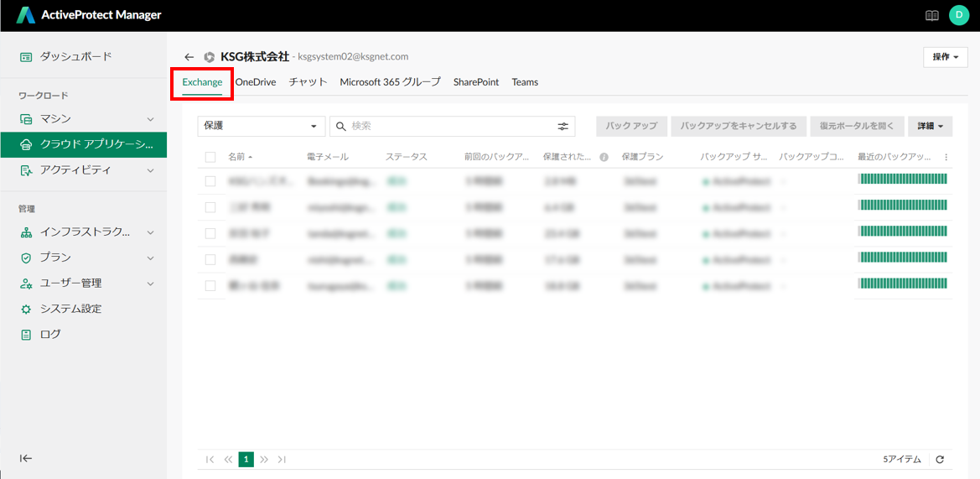
Task: Check the fifth row checkbox
Action: pyautogui.click(x=210, y=286)
